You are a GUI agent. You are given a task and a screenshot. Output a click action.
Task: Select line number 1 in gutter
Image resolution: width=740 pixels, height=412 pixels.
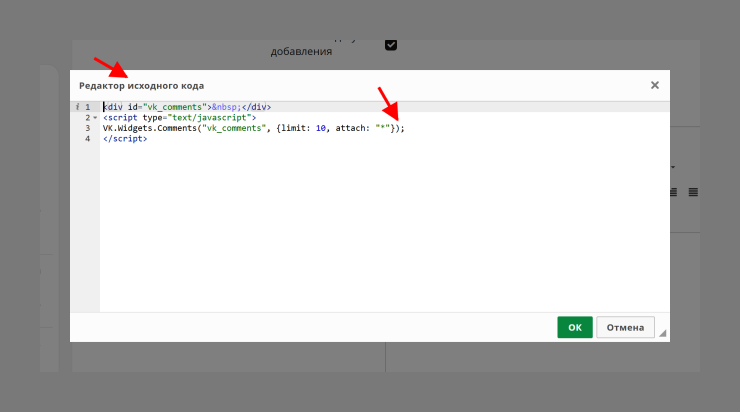coord(87,107)
